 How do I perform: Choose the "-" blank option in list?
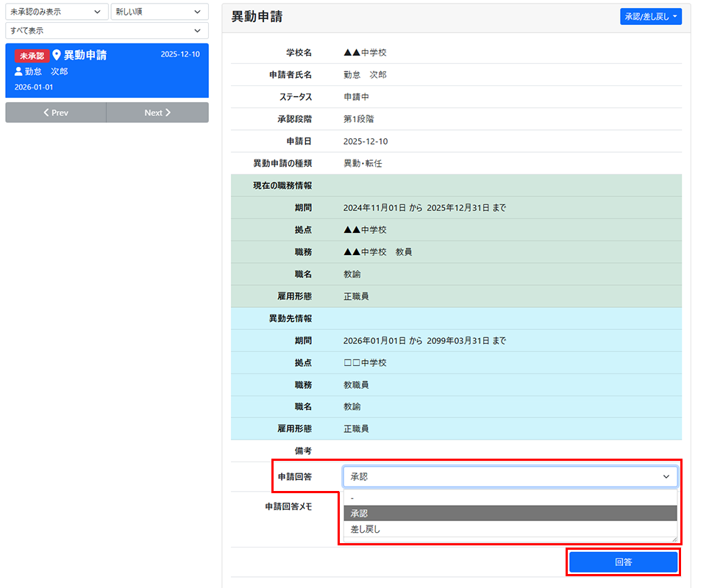point(510,498)
